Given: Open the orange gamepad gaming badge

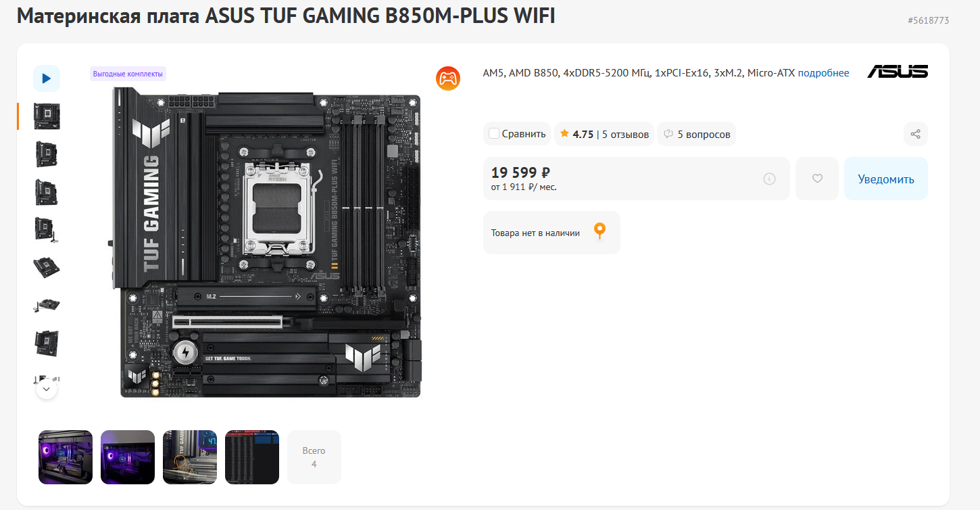Looking at the screenshot, I should pos(447,78).
